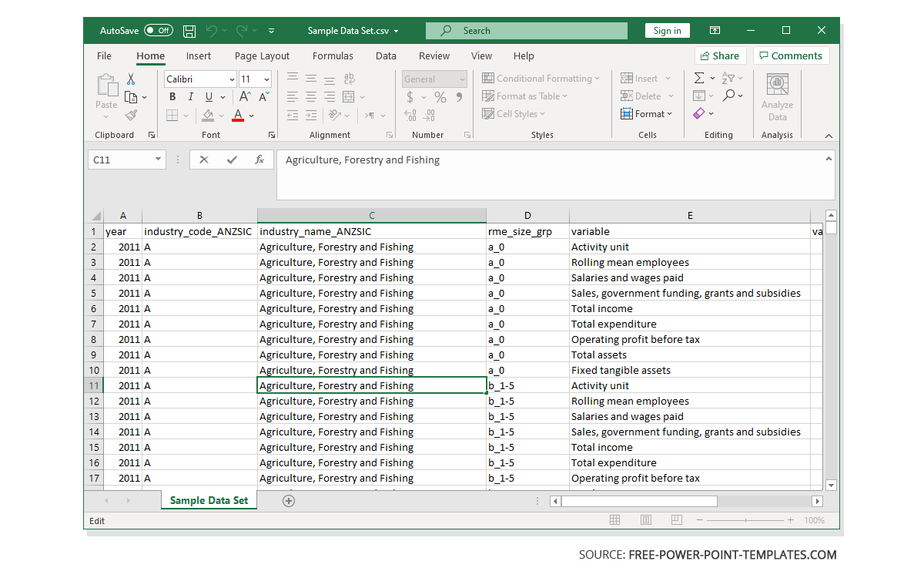Click the Increase Font Size icon
Viewport: 924px width, 578px height.
coord(243,96)
